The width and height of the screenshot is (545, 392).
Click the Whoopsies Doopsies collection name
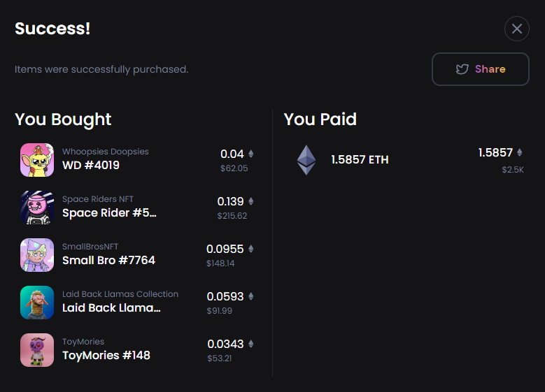[x=106, y=152]
